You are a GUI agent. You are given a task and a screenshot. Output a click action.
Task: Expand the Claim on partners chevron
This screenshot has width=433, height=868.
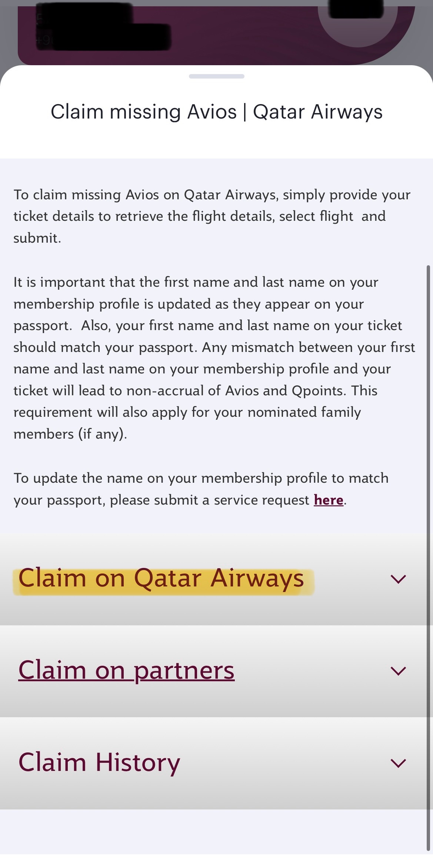(398, 671)
